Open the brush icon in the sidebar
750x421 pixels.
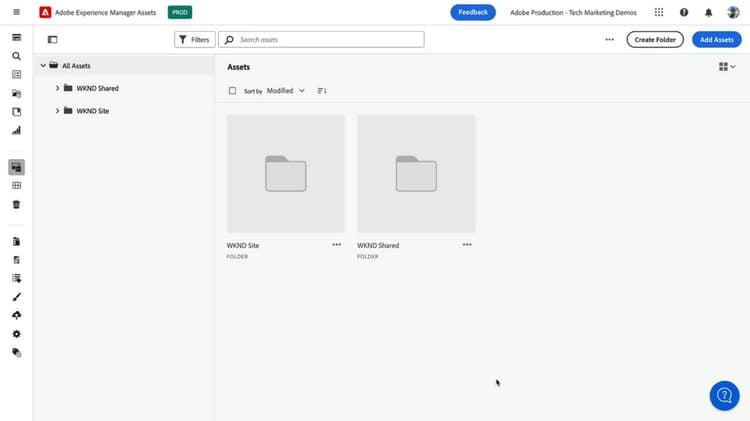[16, 297]
